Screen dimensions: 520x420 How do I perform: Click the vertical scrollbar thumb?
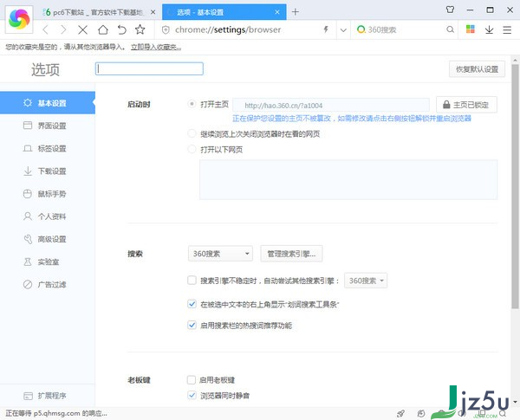point(515,186)
